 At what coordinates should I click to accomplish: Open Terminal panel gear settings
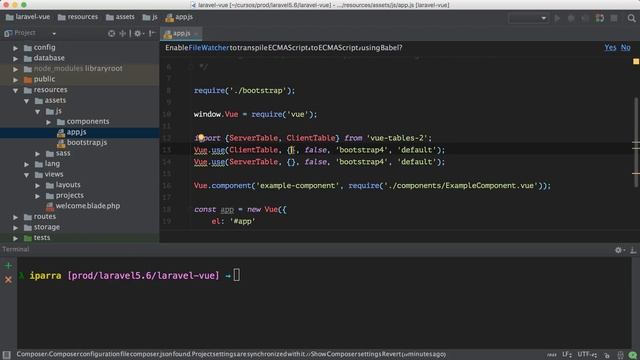620,250
